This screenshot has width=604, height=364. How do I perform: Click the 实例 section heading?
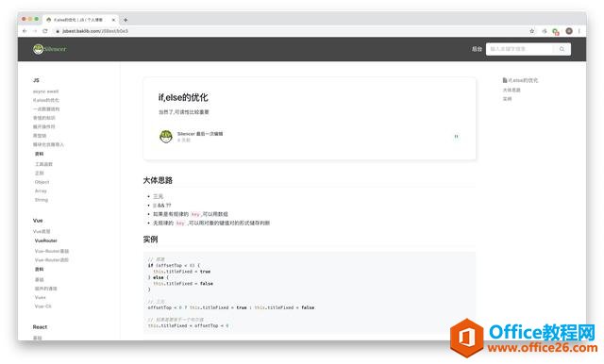pos(151,240)
